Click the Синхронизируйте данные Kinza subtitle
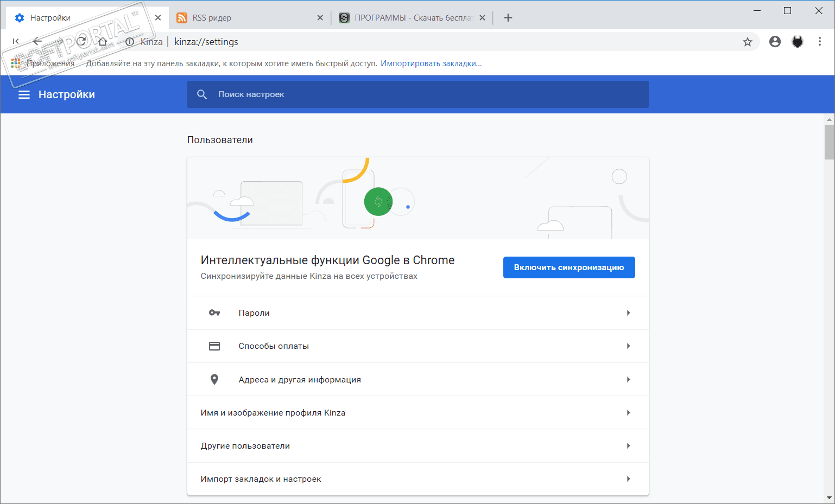The image size is (835, 504). pos(309,276)
